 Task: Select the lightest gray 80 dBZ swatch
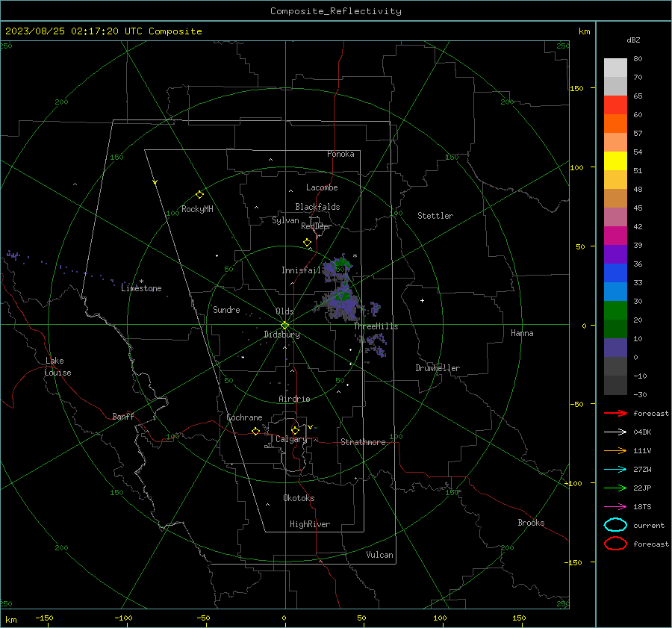(615, 67)
